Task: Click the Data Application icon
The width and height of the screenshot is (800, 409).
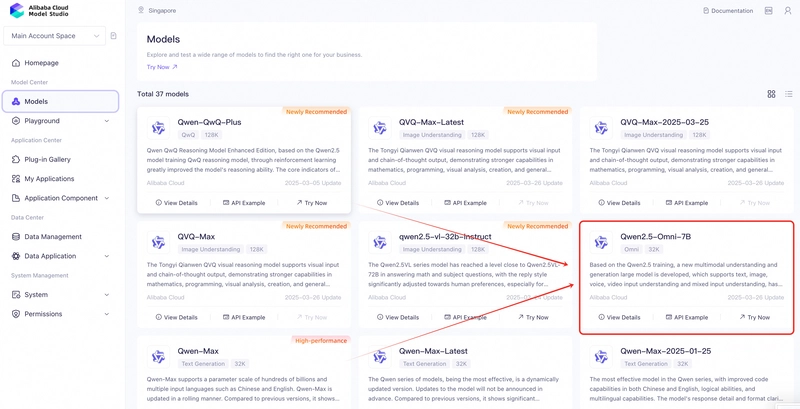Action: [15, 256]
